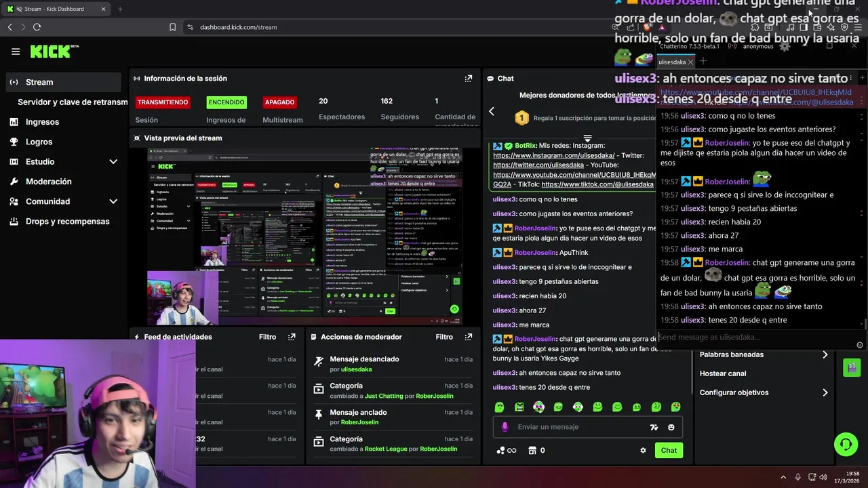The height and width of the screenshot is (488, 868).
Task: Select the Stream - Kick Dashboard browser tab
Action: coord(56,9)
